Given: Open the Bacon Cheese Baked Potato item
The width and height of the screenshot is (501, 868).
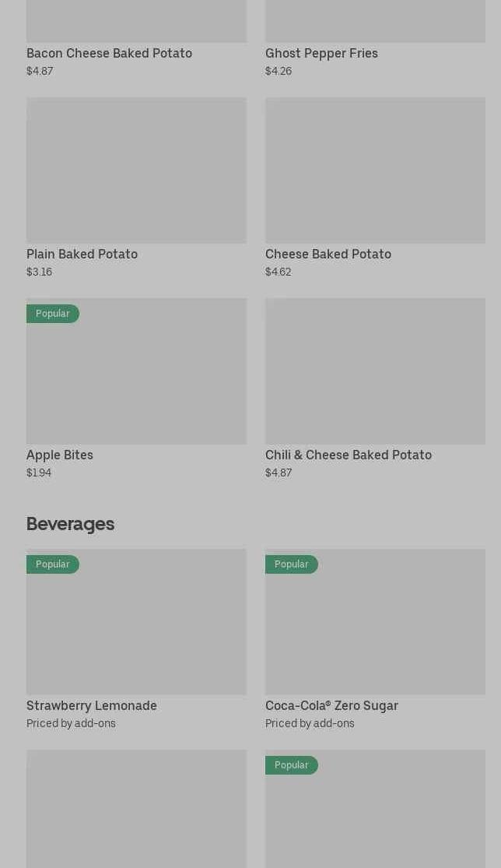Looking at the screenshot, I should [109, 53].
